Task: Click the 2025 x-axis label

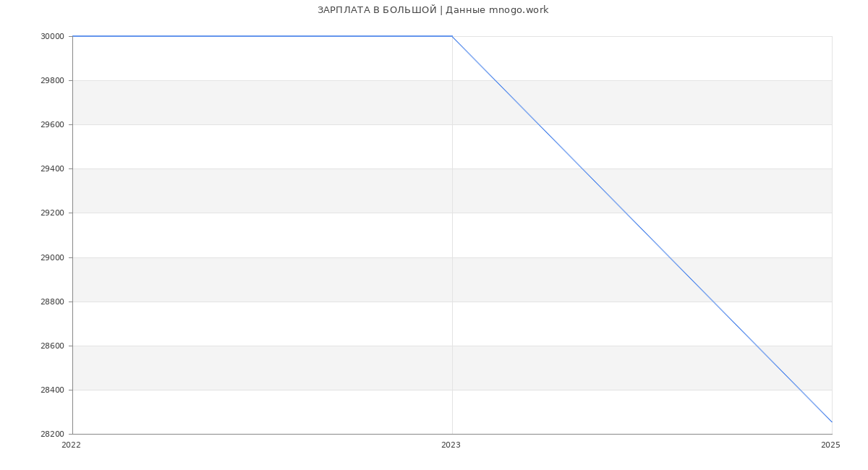Action: point(830,445)
